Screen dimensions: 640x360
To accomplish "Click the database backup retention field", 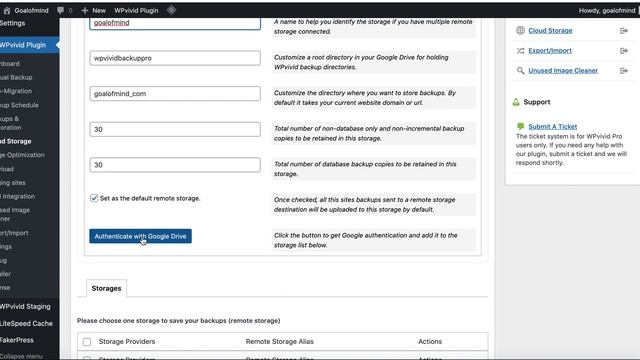I will tap(175, 165).
